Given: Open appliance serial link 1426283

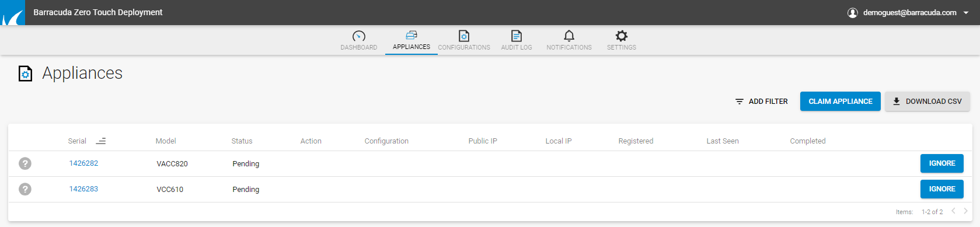Looking at the screenshot, I should pos(83,189).
